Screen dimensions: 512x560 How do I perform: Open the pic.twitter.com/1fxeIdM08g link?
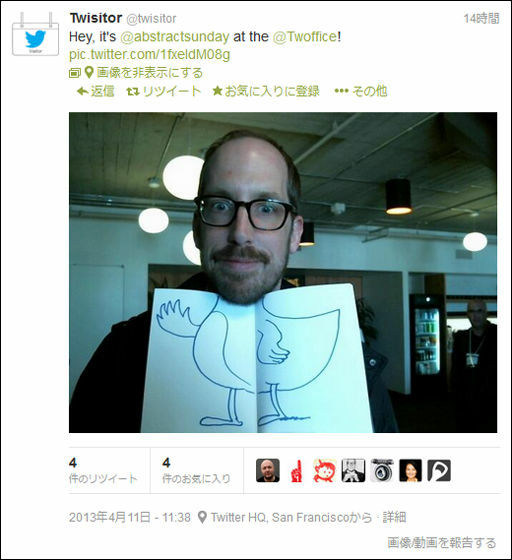150,55
